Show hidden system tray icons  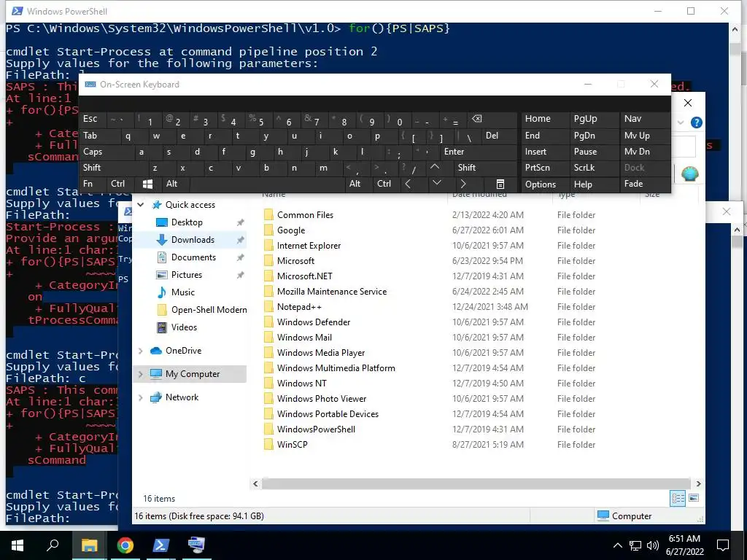point(617,545)
